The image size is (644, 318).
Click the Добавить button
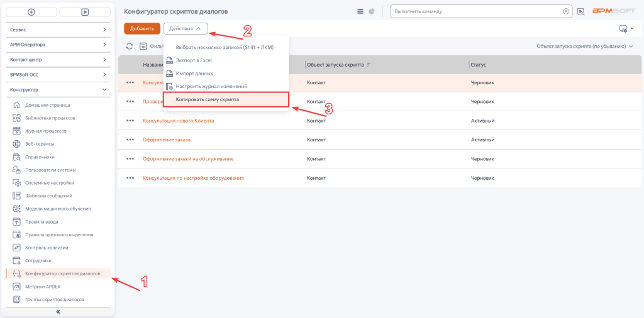tap(142, 28)
